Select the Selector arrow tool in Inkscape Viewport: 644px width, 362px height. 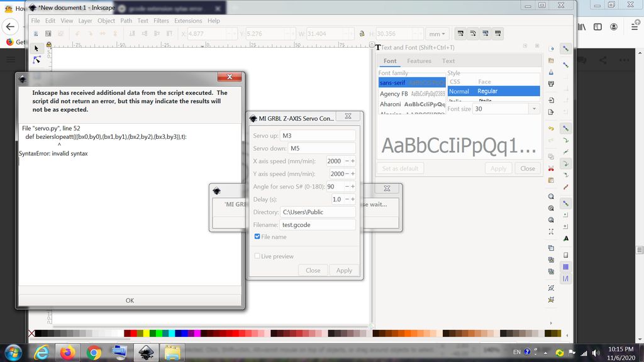click(x=36, y=48)
